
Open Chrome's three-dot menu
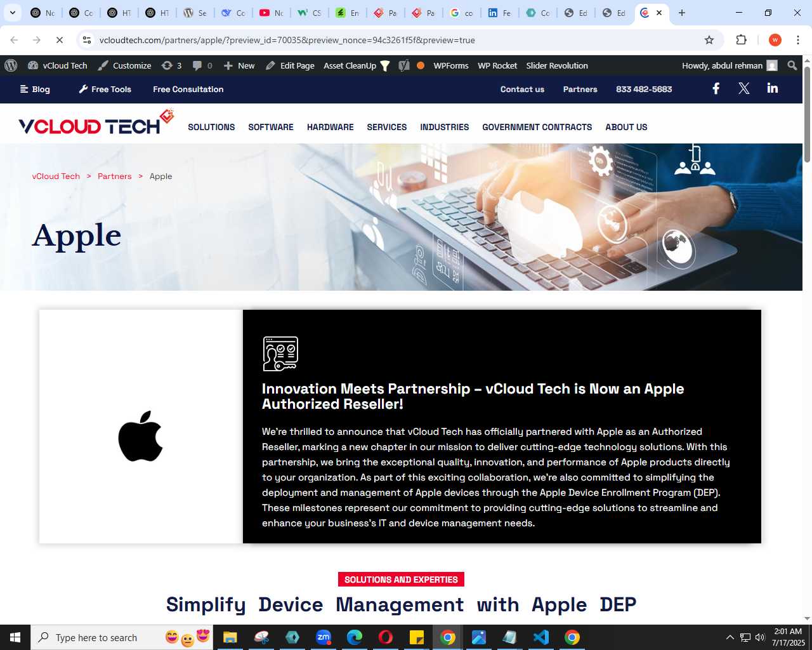click(x=798, y=40)
